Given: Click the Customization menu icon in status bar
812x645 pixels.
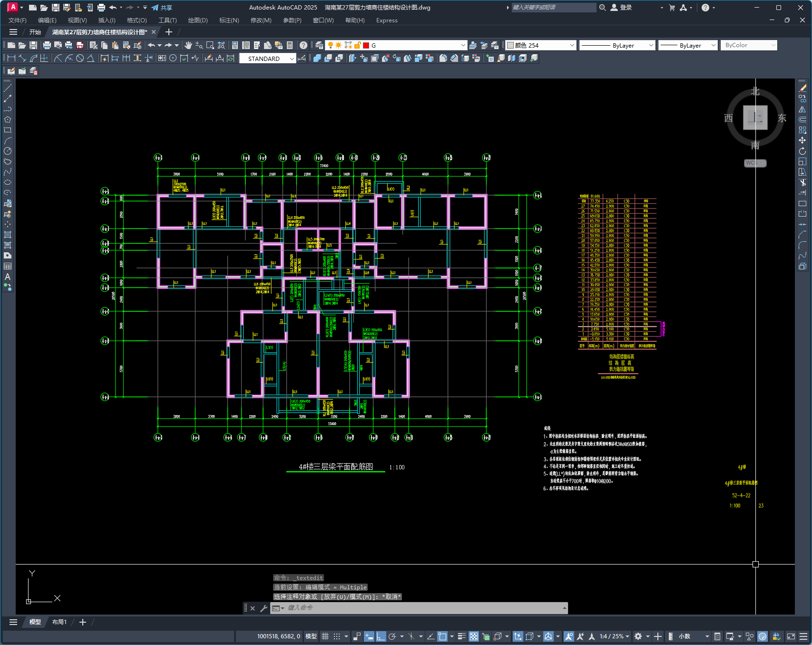Looking at the screenshot, I should [803, 636].
